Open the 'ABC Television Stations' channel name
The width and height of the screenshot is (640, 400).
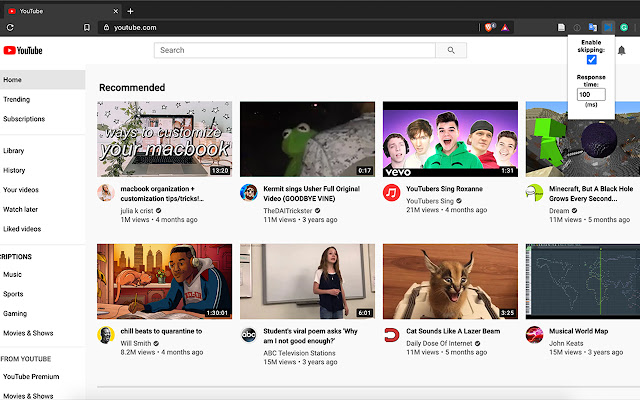point(299,353)
